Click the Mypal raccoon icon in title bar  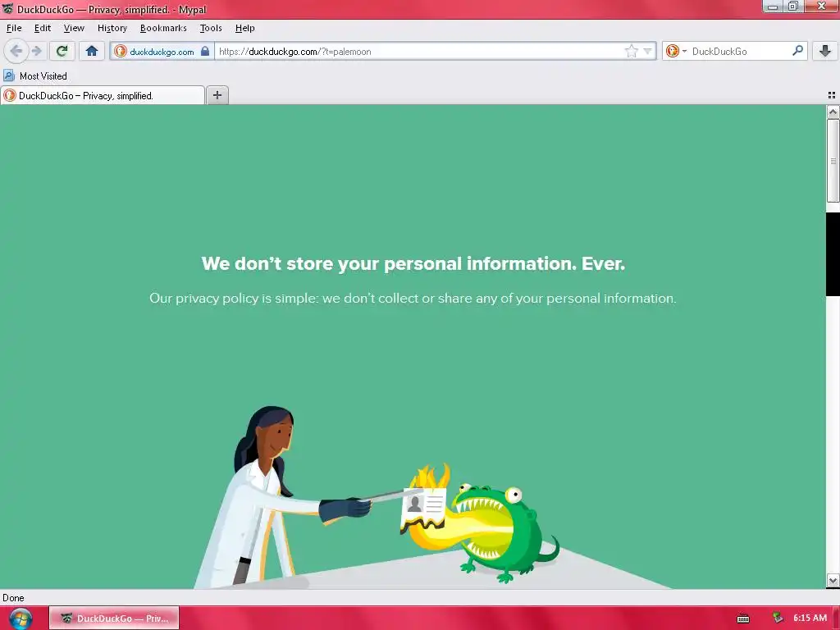pos(7,9)
